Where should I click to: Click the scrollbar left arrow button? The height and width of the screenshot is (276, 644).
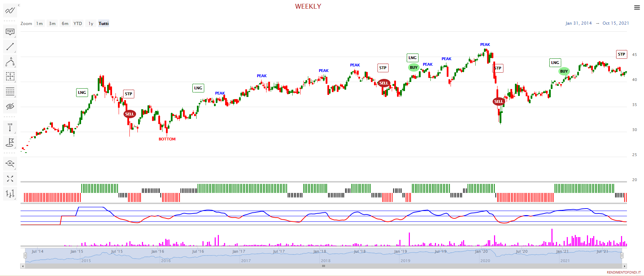coord(23,266)
